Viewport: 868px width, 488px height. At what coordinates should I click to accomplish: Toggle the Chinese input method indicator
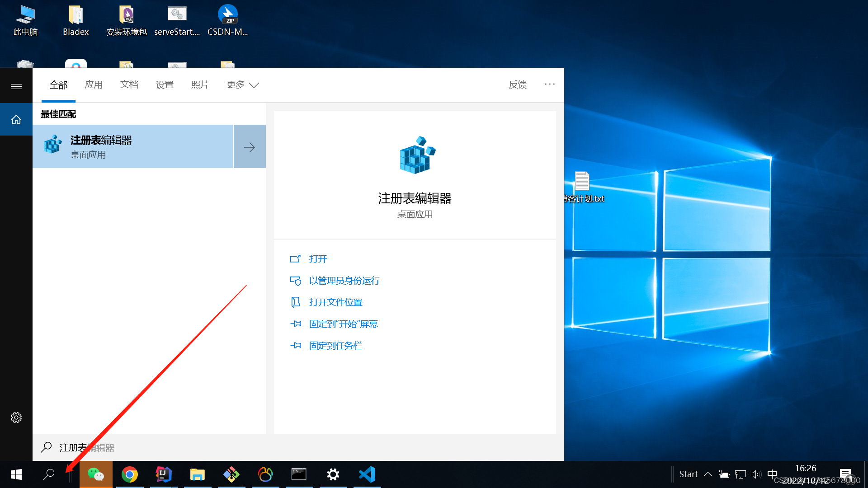[772, 474]
